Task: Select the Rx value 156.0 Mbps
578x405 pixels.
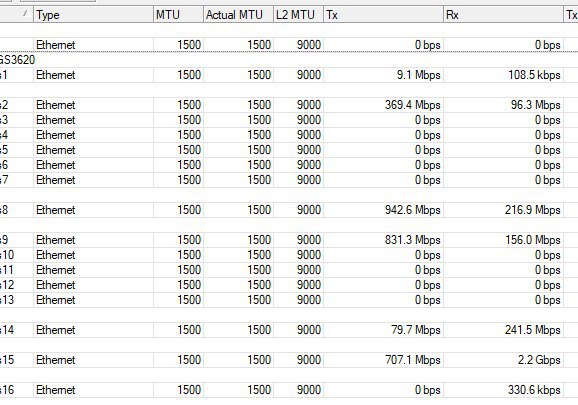Action: point(533,240)
